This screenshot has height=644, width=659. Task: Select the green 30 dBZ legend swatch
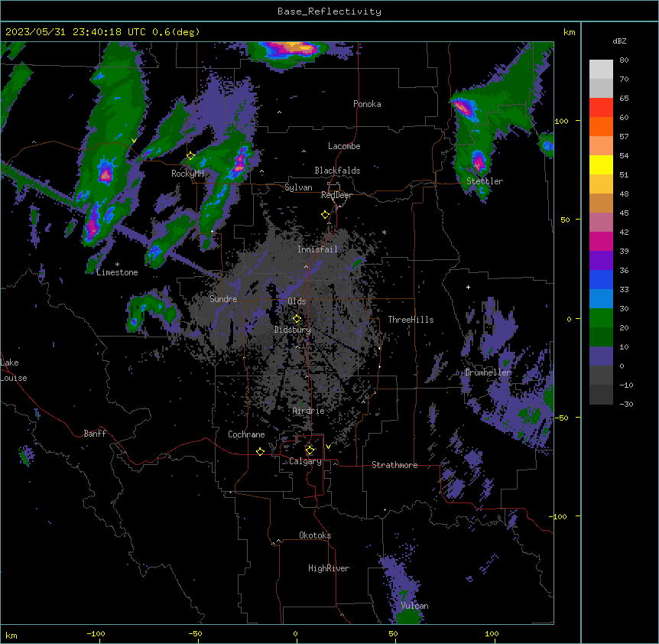[x=601, y=318]
